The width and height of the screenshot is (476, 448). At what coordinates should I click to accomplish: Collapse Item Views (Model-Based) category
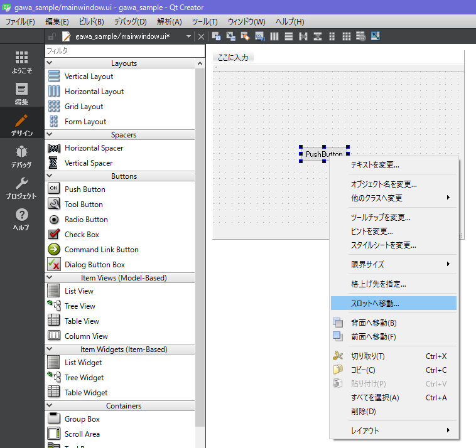(x=50, y=277)
